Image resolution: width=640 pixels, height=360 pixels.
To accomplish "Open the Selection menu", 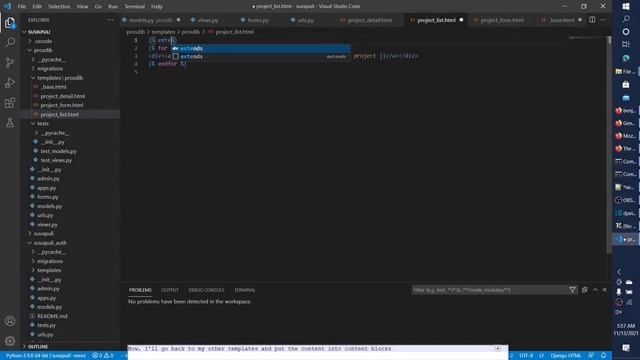I will (59, 7).
